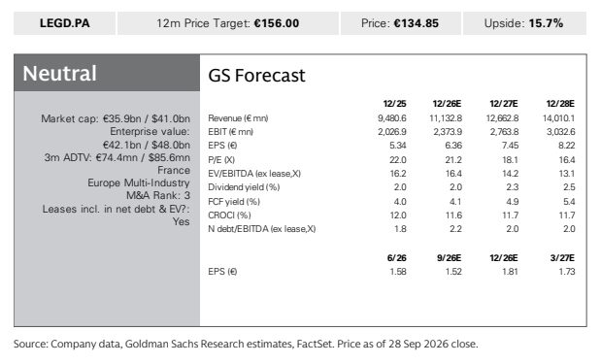
Task: Click the Source footnote text
Action: [246, 344]
